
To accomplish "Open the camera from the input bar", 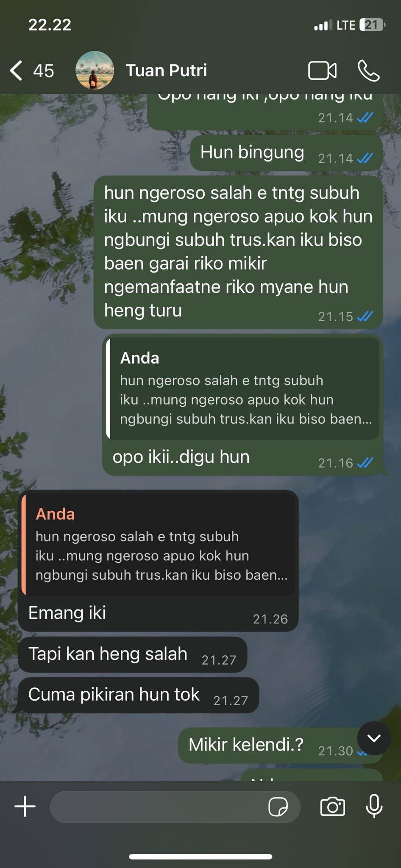I will click(x=333, y=806).
